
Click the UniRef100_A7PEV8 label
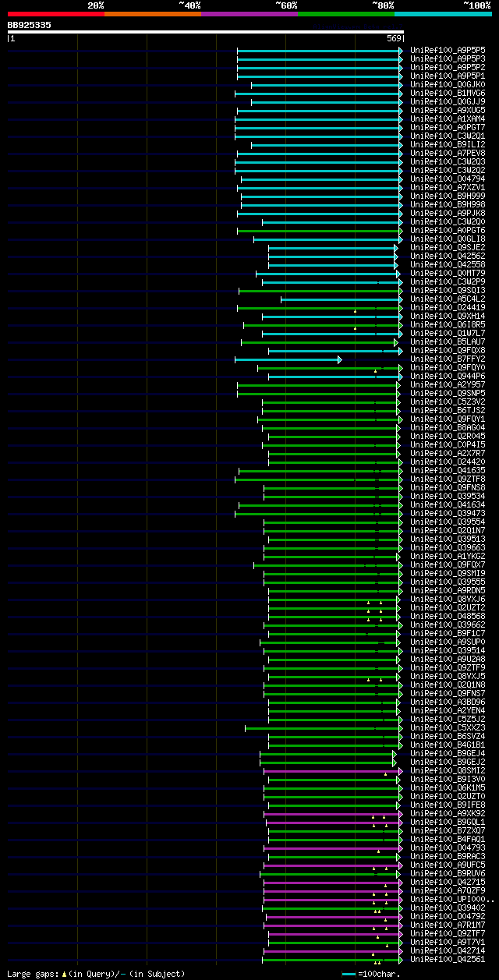pos(447,153)
